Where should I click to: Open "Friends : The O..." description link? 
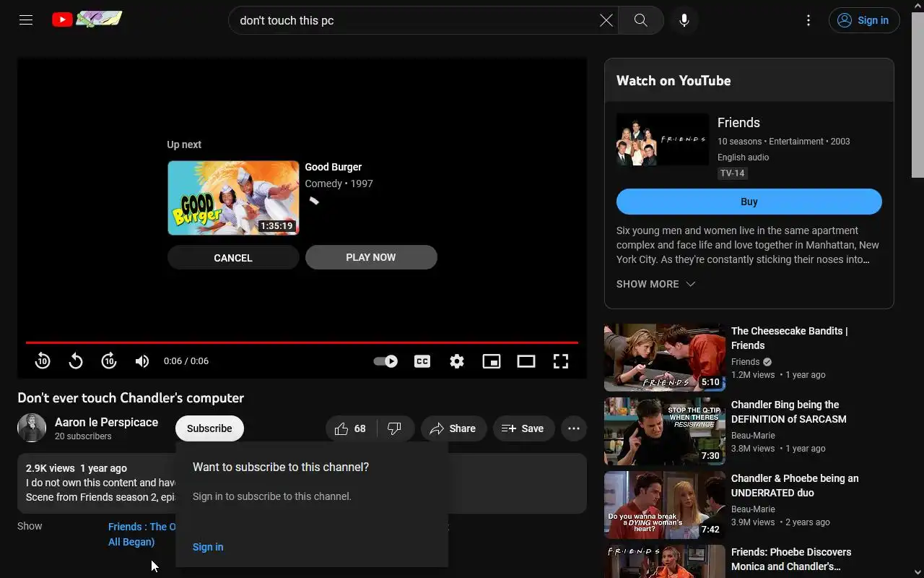click(x=142, y=534)
